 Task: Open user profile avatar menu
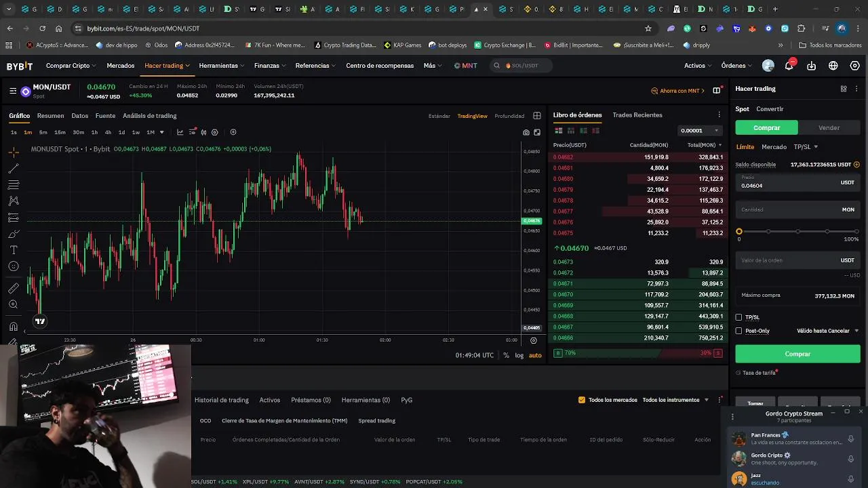click(768, 66)
